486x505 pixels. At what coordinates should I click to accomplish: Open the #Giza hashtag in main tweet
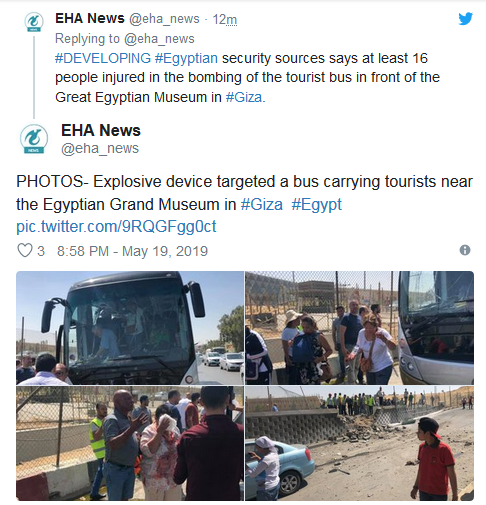(262, 204)
